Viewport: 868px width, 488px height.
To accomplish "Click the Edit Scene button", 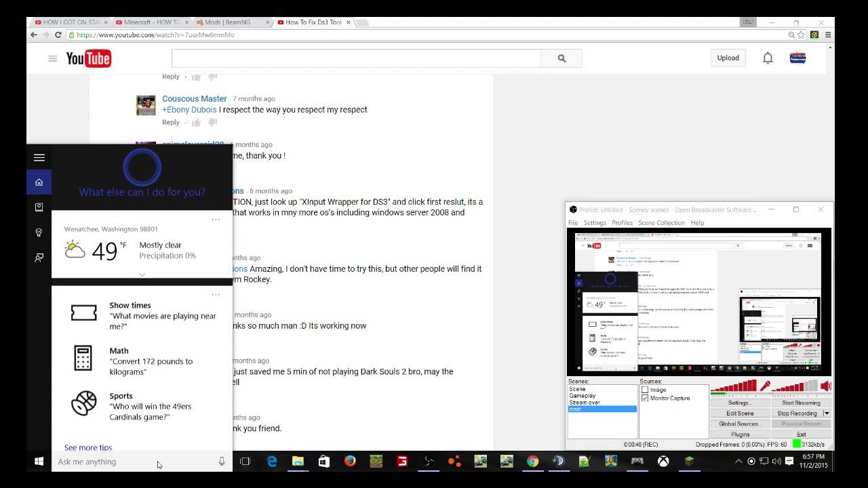I will pyautogui.click(x=740, y=413).
